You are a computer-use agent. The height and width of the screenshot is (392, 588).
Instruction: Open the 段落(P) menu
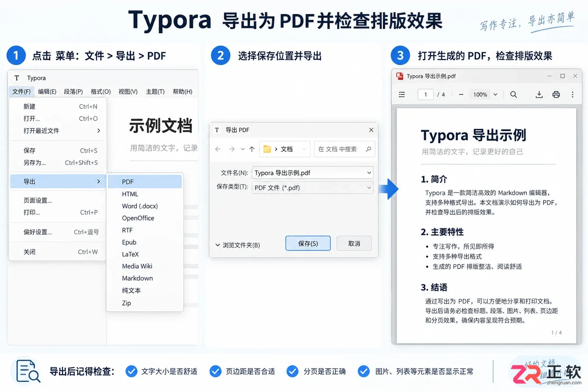pyautogui.click(x=74, y=92)
